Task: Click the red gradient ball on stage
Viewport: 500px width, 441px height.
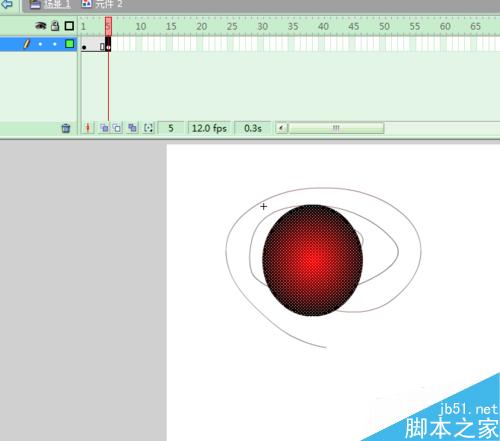Action: tap(313, 260)
